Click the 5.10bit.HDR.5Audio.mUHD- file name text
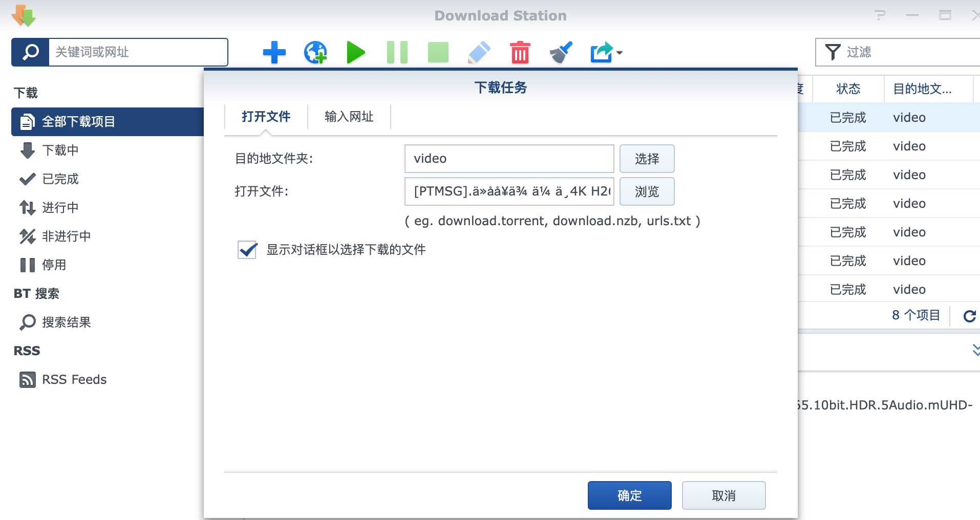The width and height of the screenshot is (980, 520). pyautogui.click(x=885, y=405)
